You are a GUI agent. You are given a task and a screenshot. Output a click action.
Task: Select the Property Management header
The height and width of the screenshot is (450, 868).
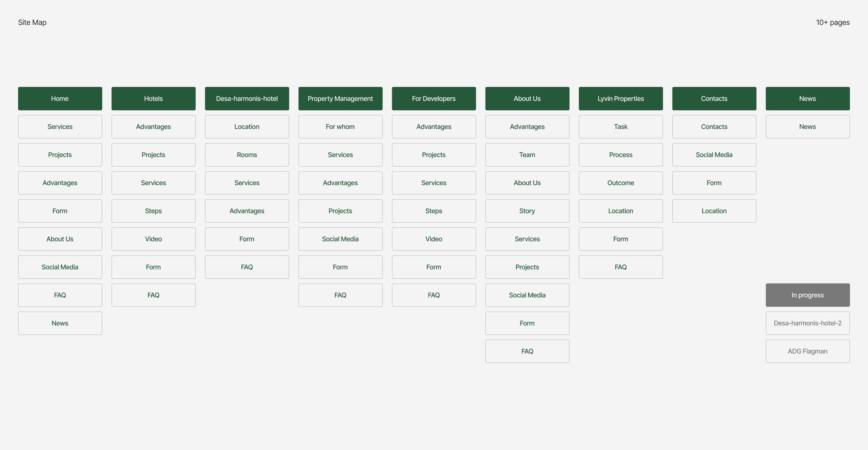click(x=340, y=98)
